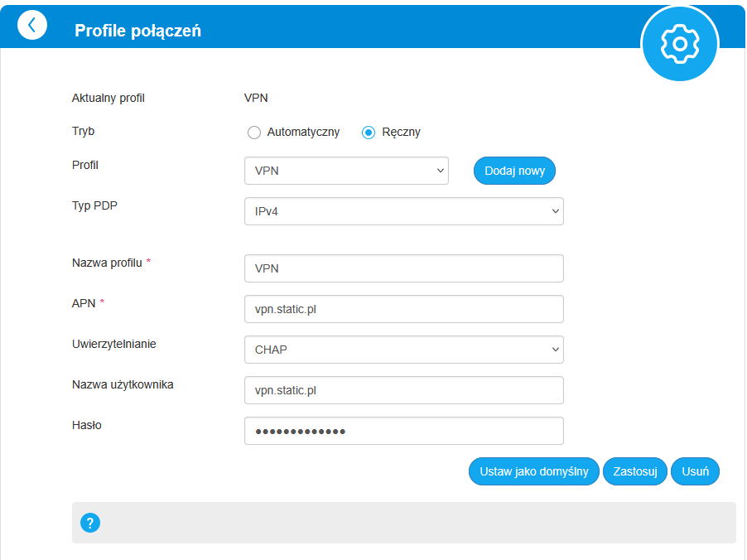Screen dimensions: 747x560
Task: Select the Ręczny radio button
Action: tap(369, 133)
